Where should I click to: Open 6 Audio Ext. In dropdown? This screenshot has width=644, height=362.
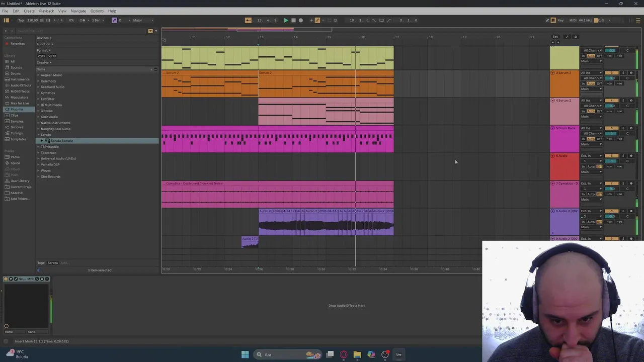point(591,156)
